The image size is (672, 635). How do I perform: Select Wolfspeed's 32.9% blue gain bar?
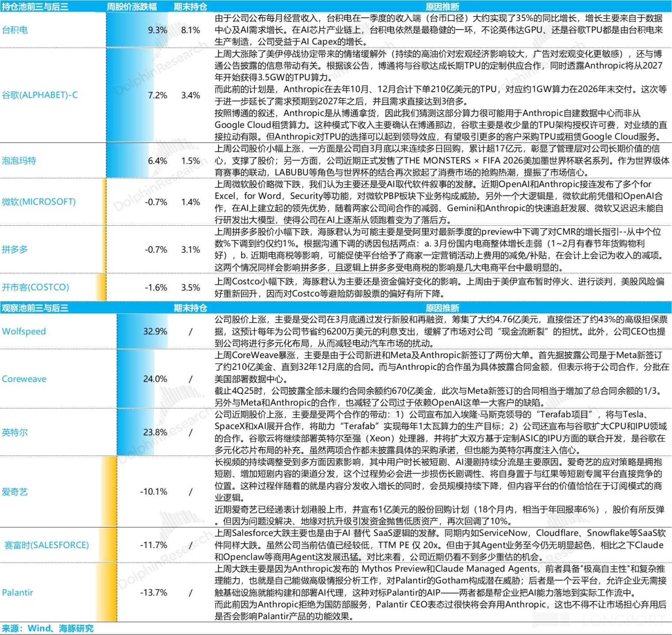[142, 332]
